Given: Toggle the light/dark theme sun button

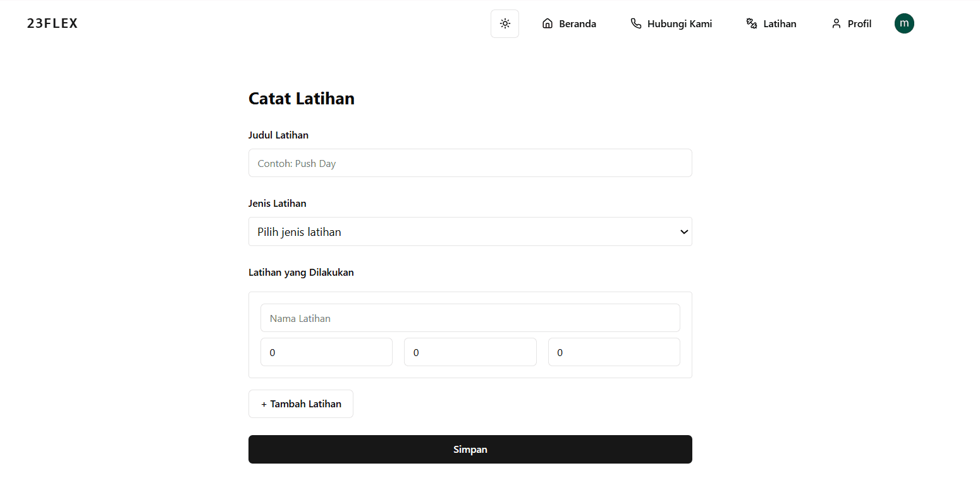Looking at the screenshot, I should (x=505, y=23).
